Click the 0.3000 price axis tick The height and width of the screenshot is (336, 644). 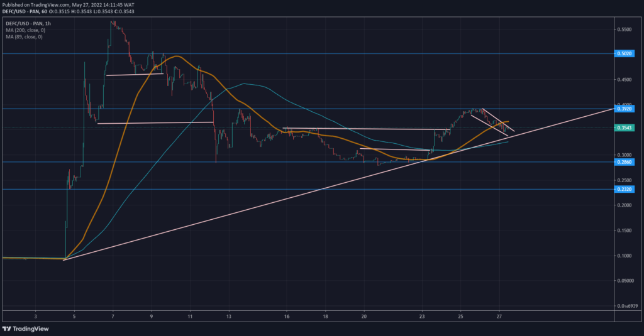pos(625,155)
